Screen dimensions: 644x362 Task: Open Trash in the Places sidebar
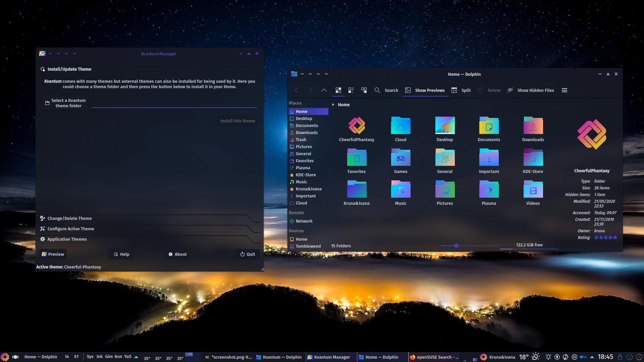pos(308,140)
